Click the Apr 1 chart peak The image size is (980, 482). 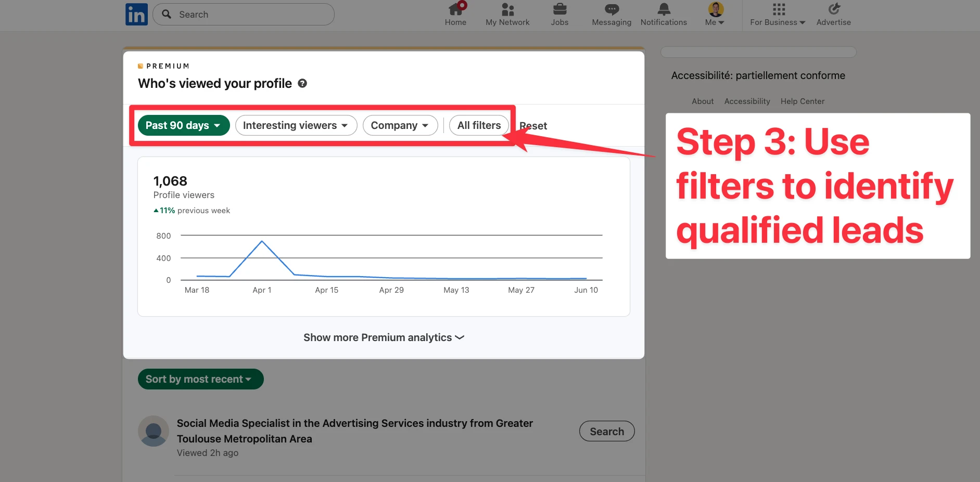tap(262, 241)
